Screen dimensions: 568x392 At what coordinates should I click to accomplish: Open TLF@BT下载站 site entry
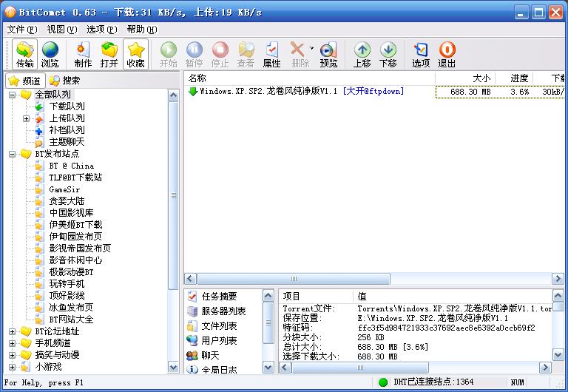(75, 178)
